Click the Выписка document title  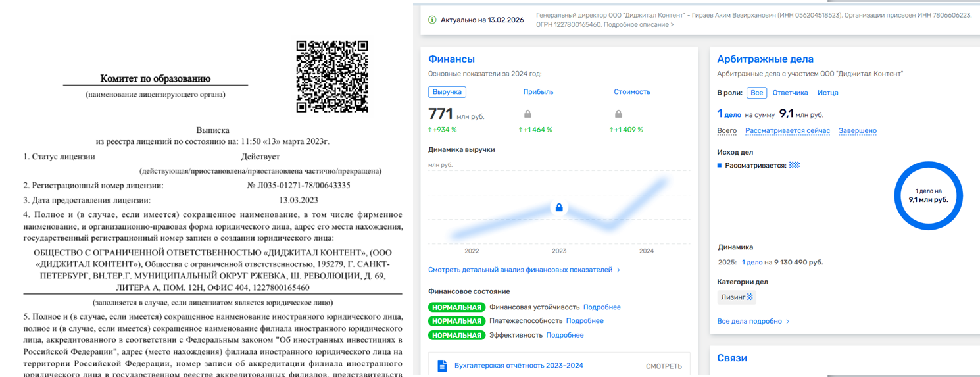213,130
